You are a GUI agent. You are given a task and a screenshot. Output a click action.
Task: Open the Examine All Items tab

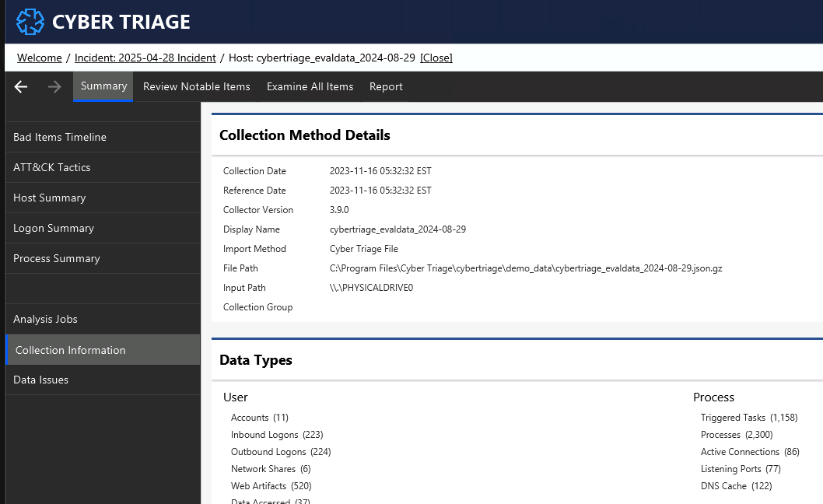[310, 86]
